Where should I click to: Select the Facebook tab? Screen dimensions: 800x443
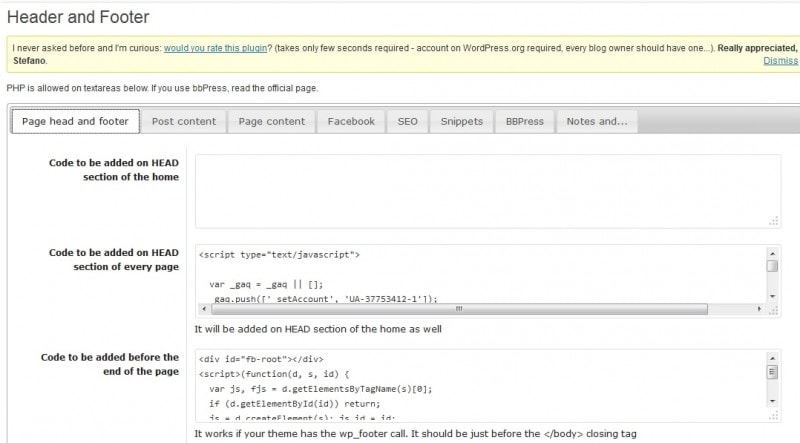pos(351,122)
